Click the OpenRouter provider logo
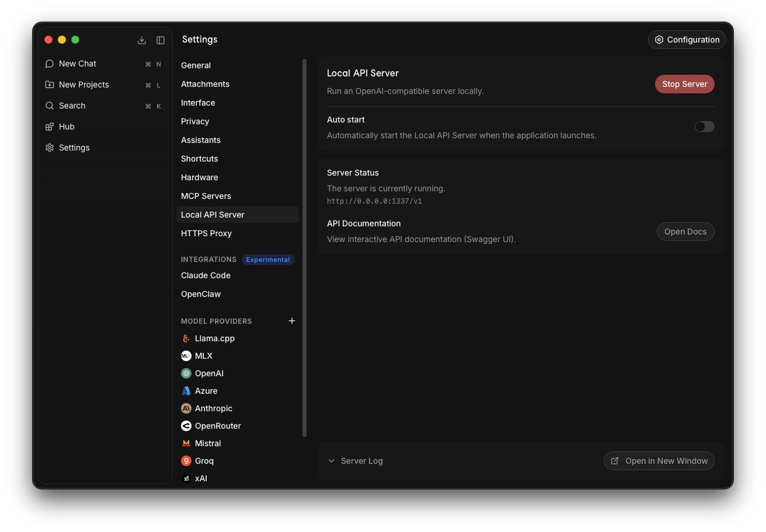The width and height of the screenshot is (766, 532). point(186,426)
